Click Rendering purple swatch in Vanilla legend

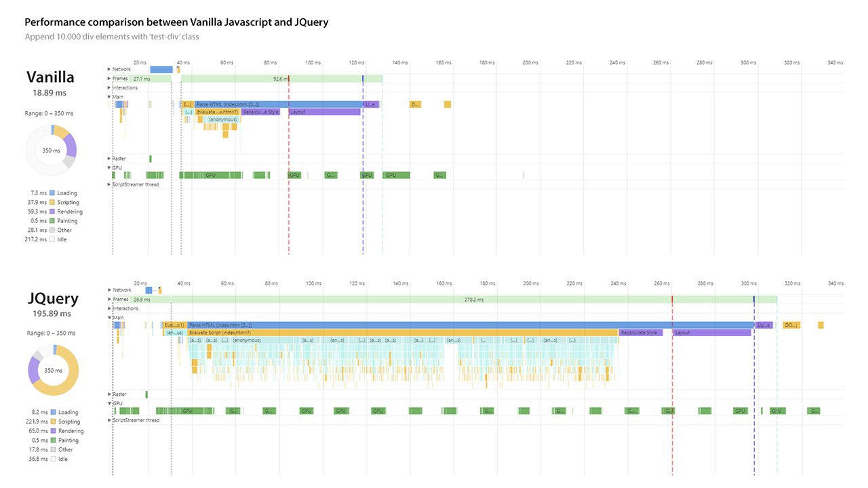(52, 211)
